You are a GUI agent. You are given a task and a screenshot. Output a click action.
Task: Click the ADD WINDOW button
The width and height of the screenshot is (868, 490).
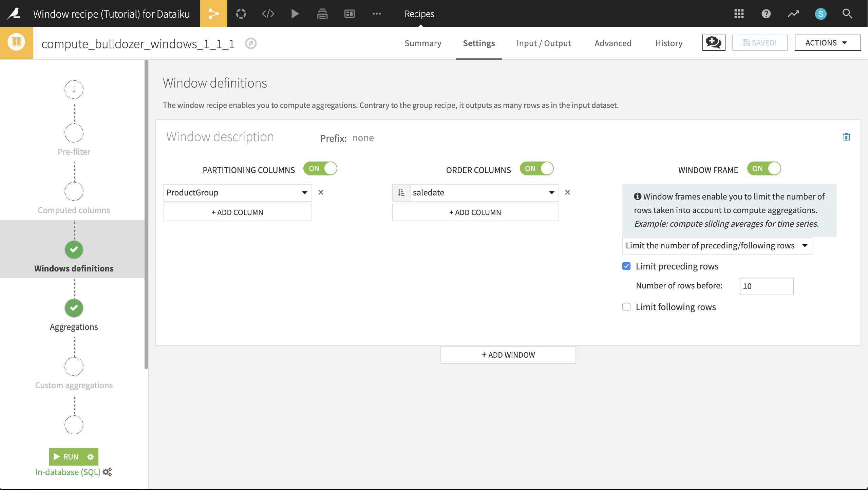point(509,355)
